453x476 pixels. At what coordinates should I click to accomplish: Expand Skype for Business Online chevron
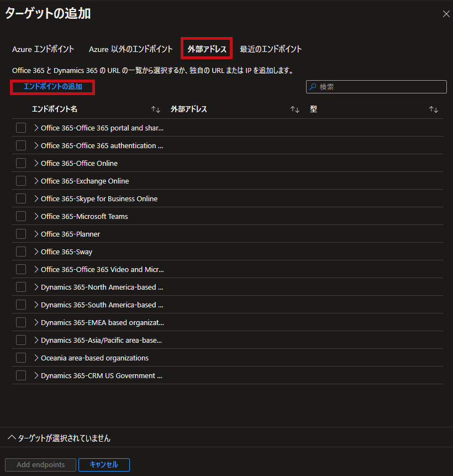coord(36,198)
